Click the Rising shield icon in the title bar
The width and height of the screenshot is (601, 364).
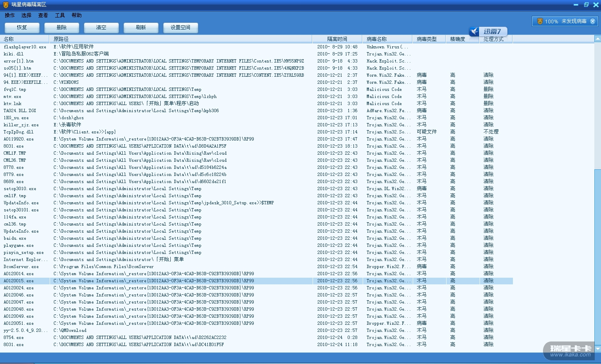(5, 5)
